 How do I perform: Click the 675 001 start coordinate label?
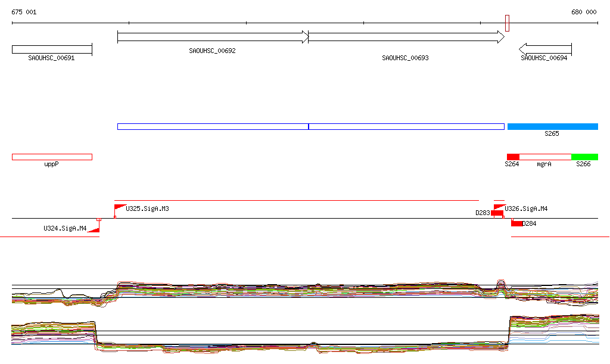point(24,12)
